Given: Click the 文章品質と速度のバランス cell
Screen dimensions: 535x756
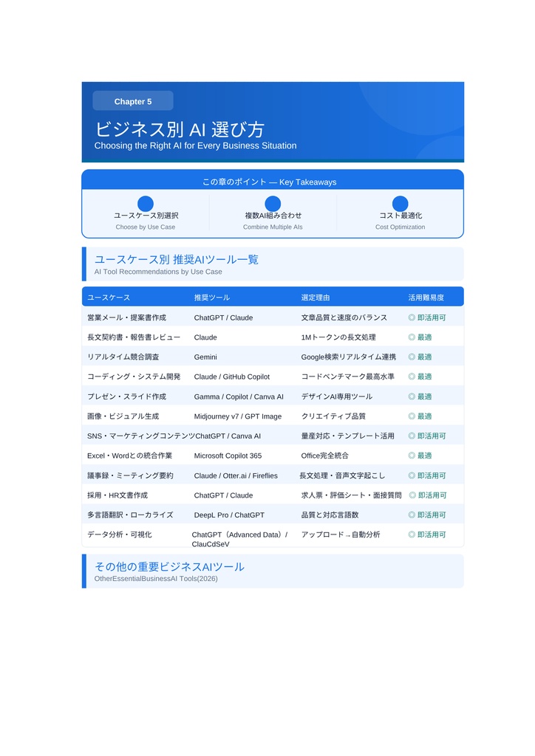Looking at the screenshot, I should pos(344,317).
